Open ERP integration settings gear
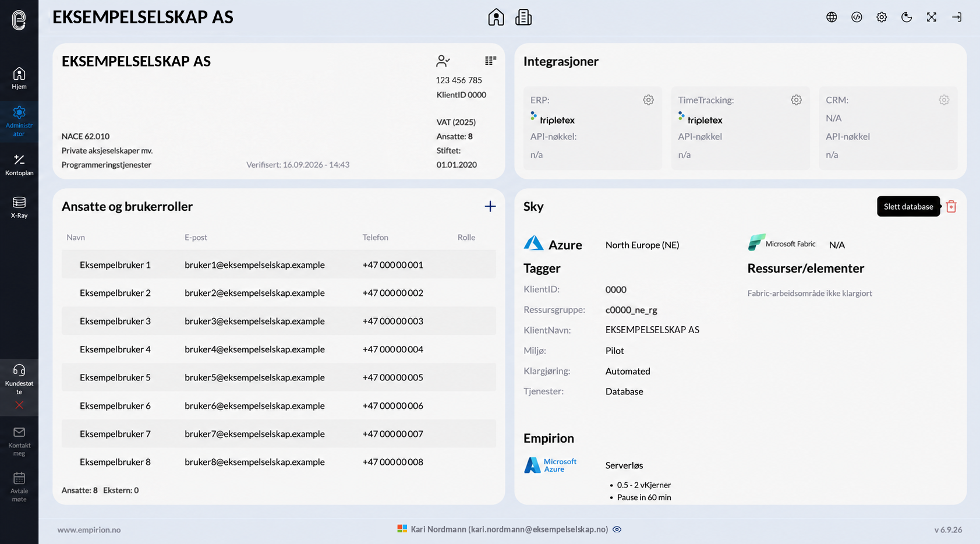The width and height of the screenshot is (980, 544). coord(648,100)
